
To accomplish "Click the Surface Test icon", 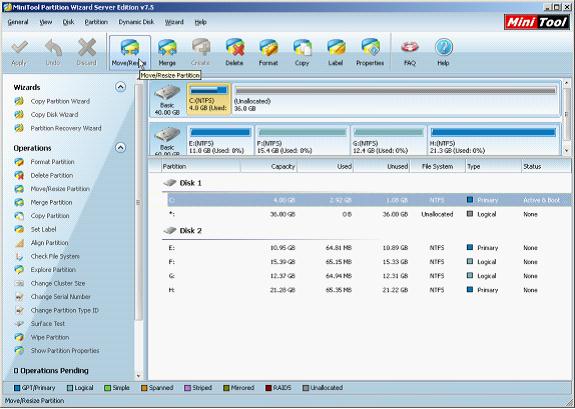I will coord(19,324).
